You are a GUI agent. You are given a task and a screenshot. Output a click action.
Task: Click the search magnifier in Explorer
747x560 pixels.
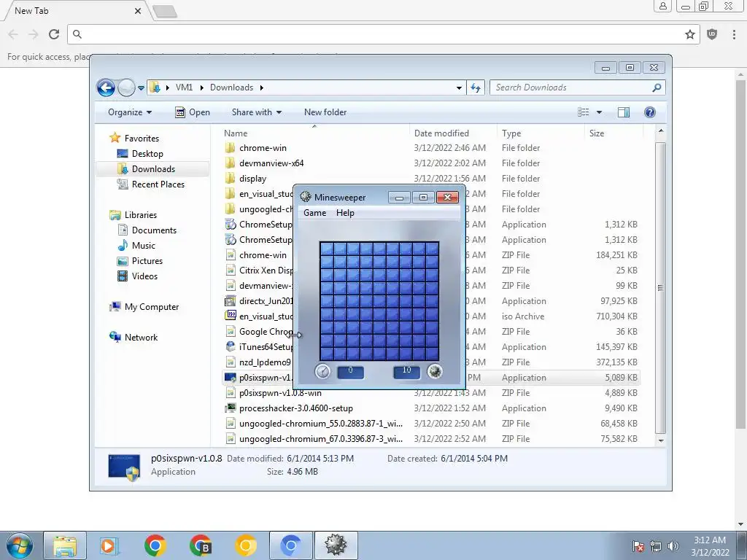tap(657, 87)
